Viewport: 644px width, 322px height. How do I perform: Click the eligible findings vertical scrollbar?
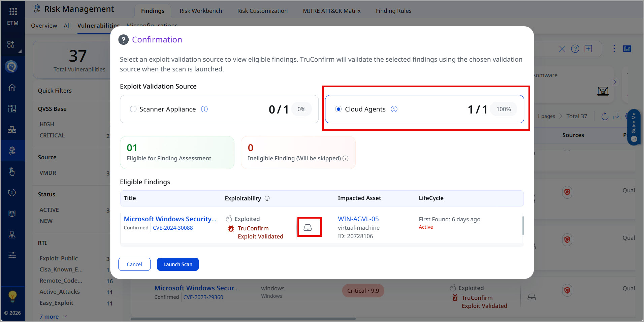523,226
